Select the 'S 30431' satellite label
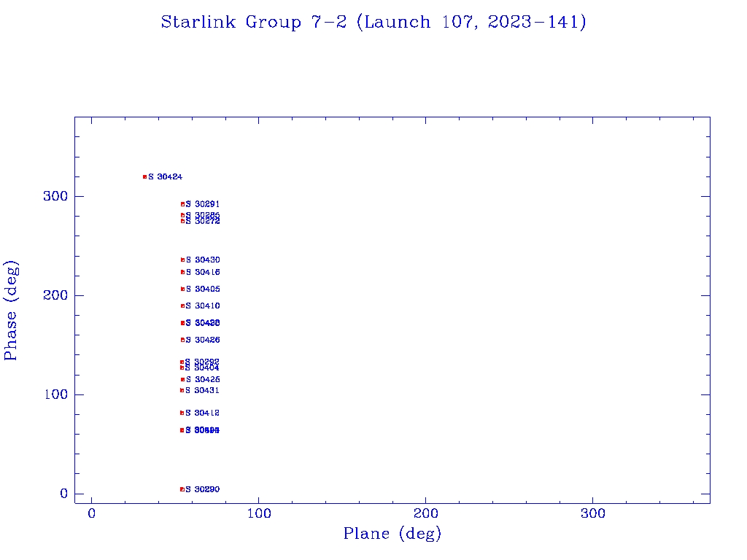 click(x=203, y=391)
